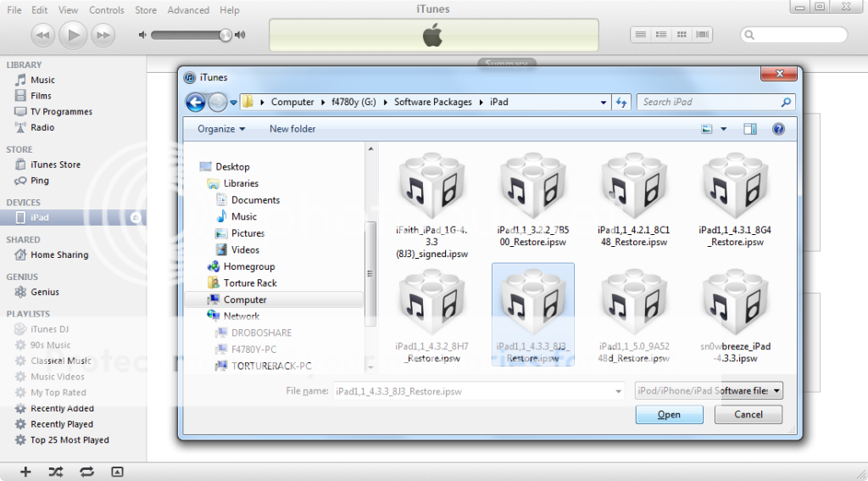Select Music in iTunes library sidebar
The image size is (868, 481).
tap(42, 80)
